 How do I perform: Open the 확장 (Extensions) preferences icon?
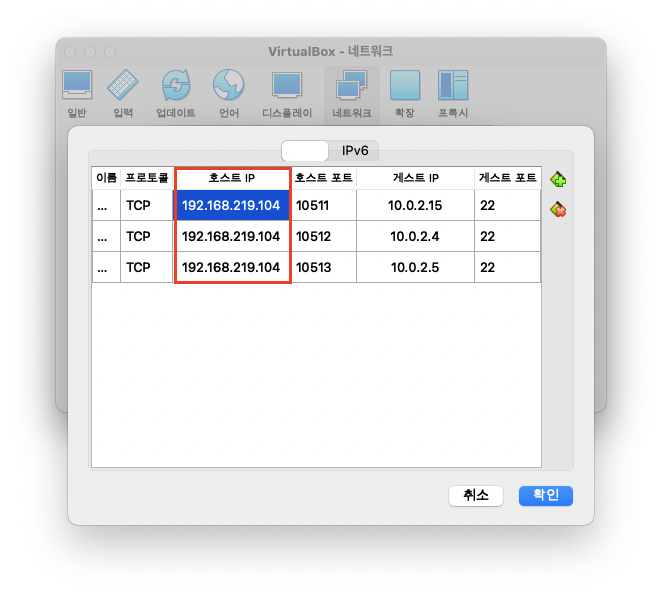pos(404,94)
